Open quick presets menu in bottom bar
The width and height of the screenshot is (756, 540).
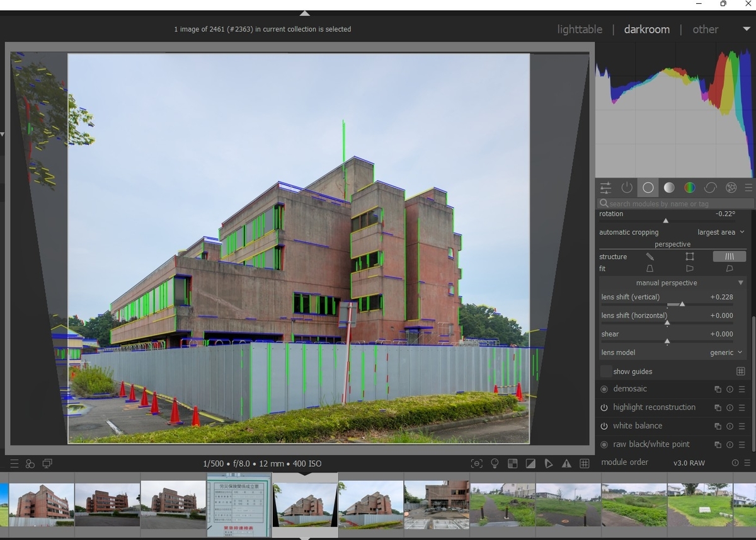click(14, 464)
